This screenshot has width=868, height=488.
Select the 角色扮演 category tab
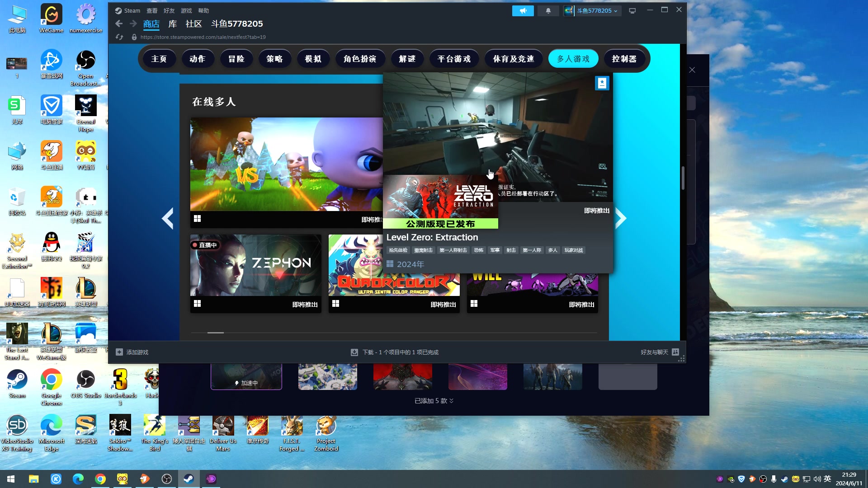pos(360,59)
